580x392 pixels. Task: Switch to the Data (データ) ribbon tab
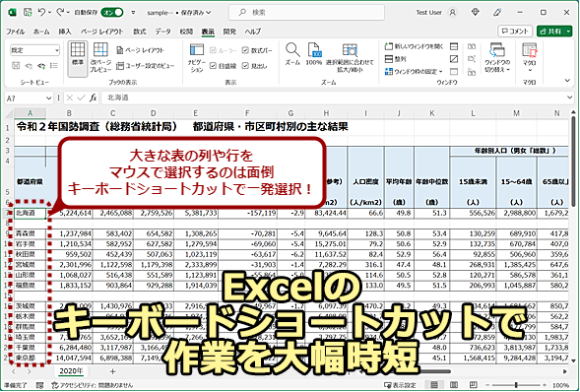(x=162, y=32)
